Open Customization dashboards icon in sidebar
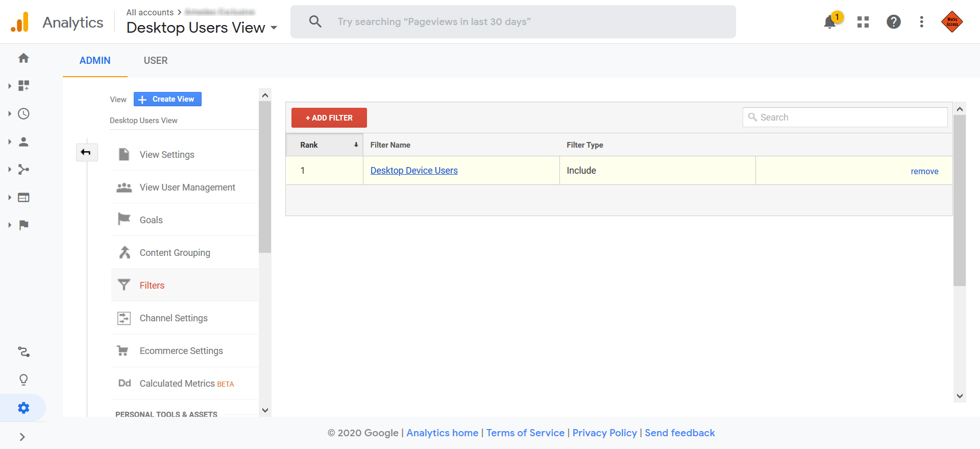 (x=23, y=85)
